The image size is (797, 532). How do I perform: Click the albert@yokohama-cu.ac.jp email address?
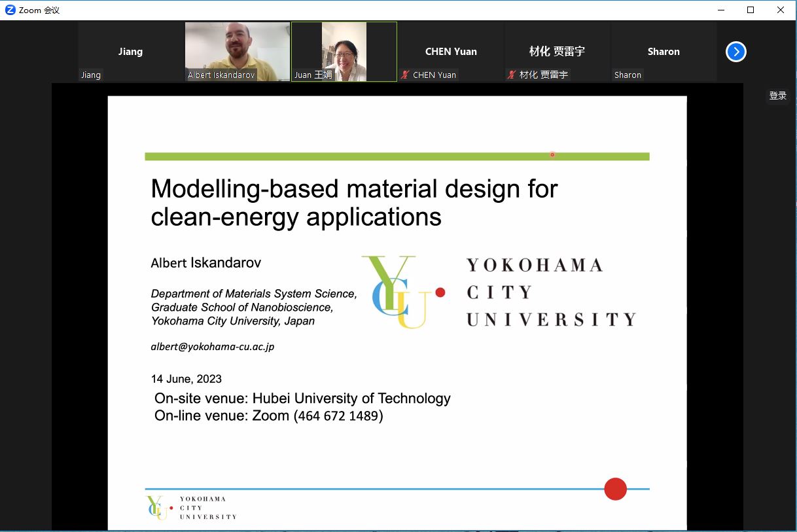213,347
